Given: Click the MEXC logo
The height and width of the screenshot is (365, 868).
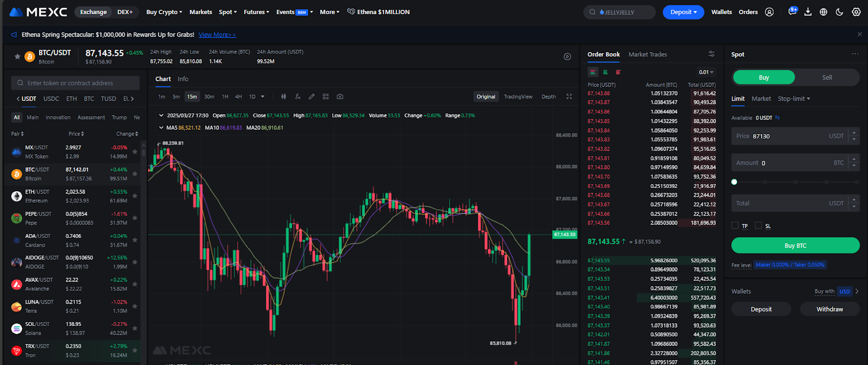Looking at the screenshot, I should point(39,12).
